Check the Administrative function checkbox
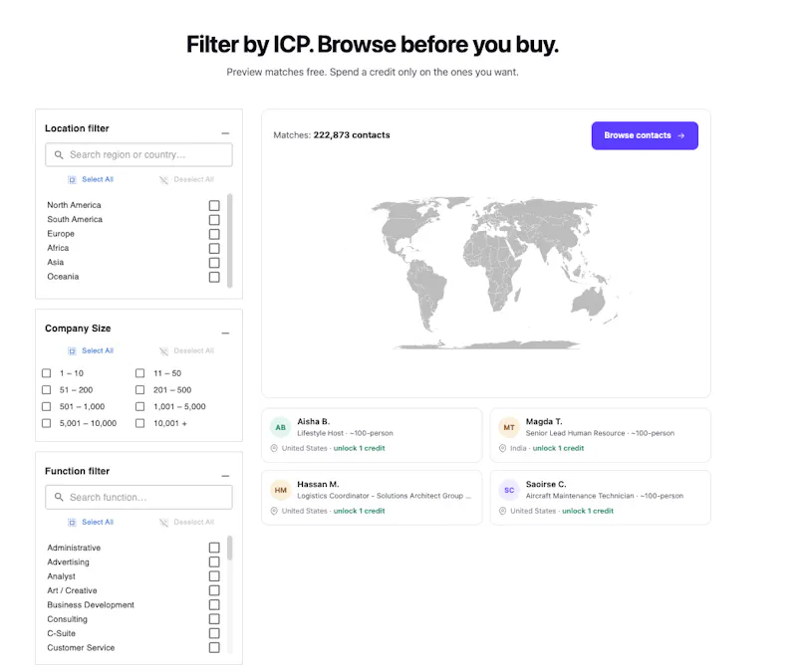Image resolution: width=797 pixels, height=672 pixels. (x=214, y=547)
